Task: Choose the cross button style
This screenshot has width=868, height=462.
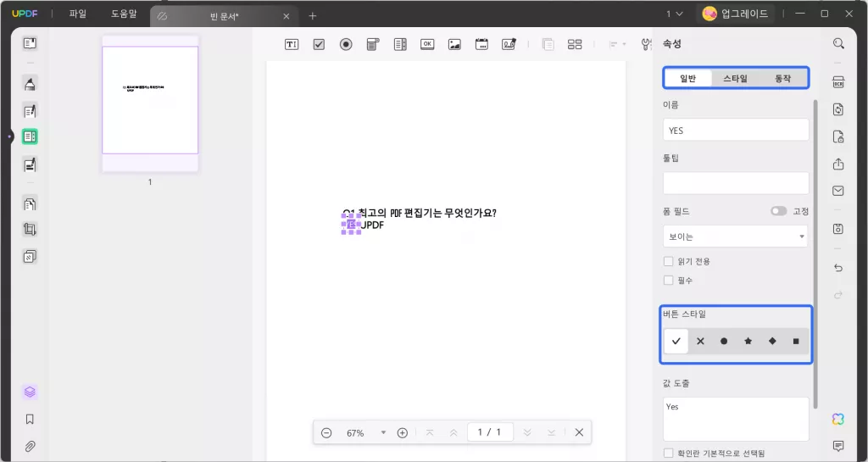Action: (x=700, y=342)
